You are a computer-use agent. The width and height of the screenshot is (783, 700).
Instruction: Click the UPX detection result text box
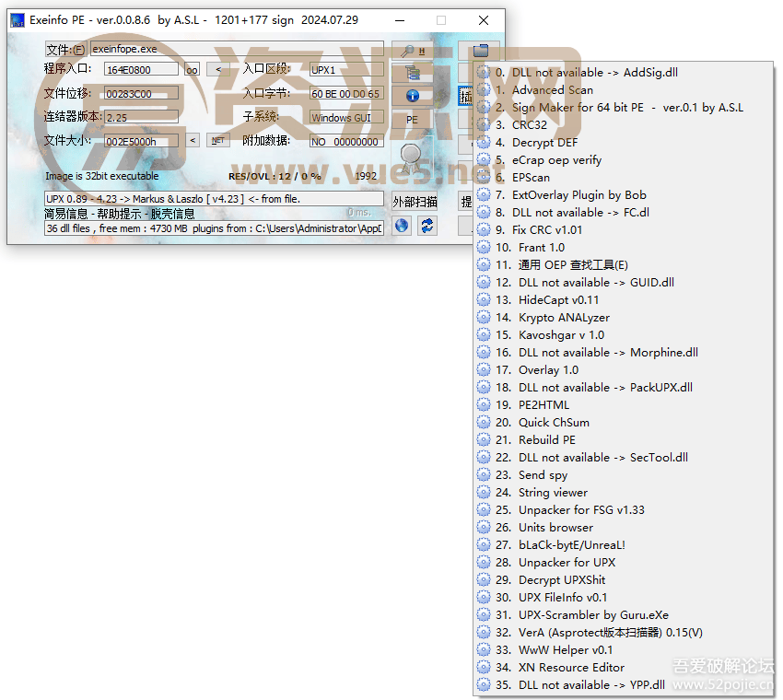click(x=214, y=199)
